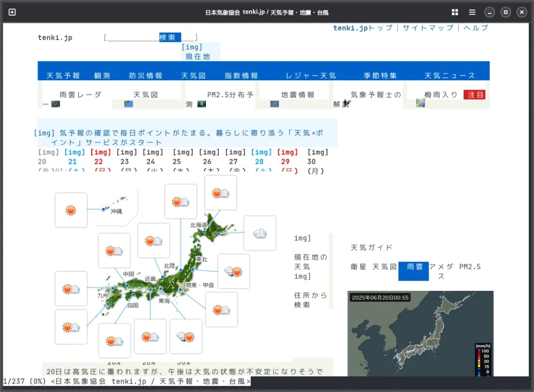Switch to the 天気図 tab in 天気ガイド
This screenshot has width=534, height=392.
click(x=384, y=267)
